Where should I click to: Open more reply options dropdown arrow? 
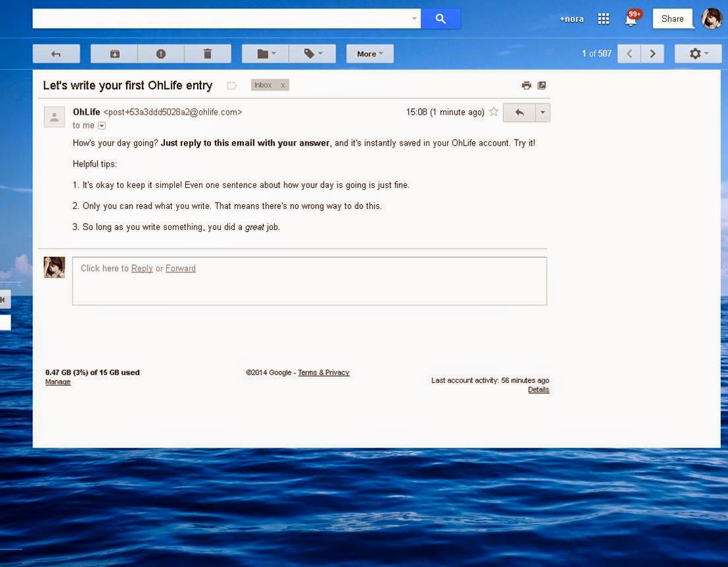[x=543, y=112]
